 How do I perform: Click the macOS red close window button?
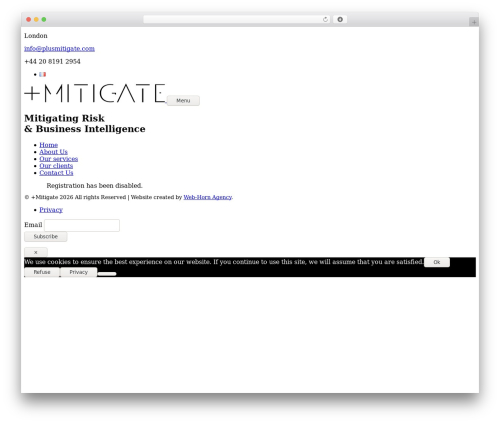(x=29, y=19)
